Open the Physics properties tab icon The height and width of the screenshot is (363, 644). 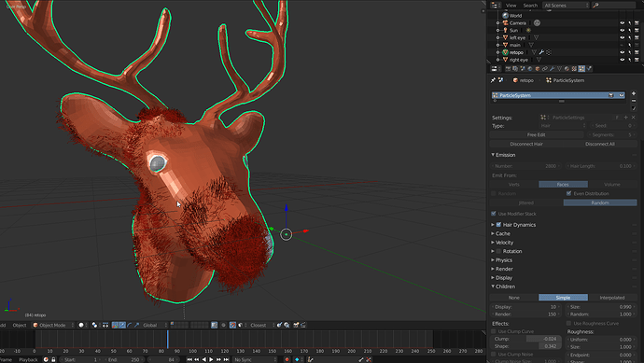tap(589, 69)
